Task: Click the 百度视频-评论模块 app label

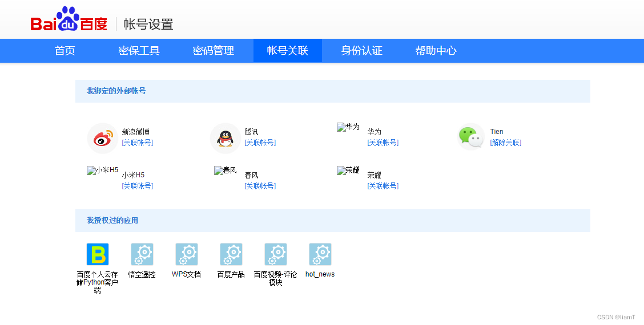Action: (275, 278)
